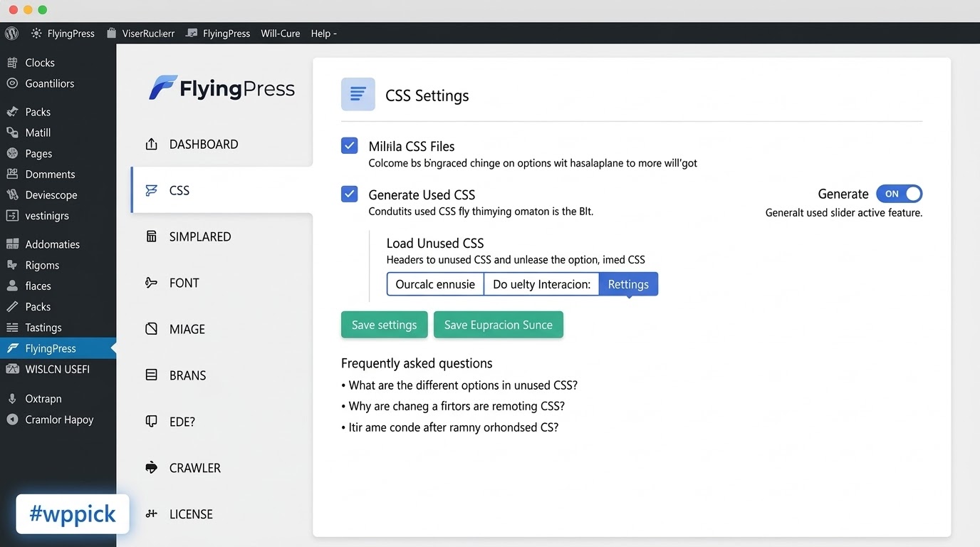The height and width of the screenshot is (547, 980).
Task: Click the ViserRuclerr icon in admin bar
Action: click(x=111, y=33)
